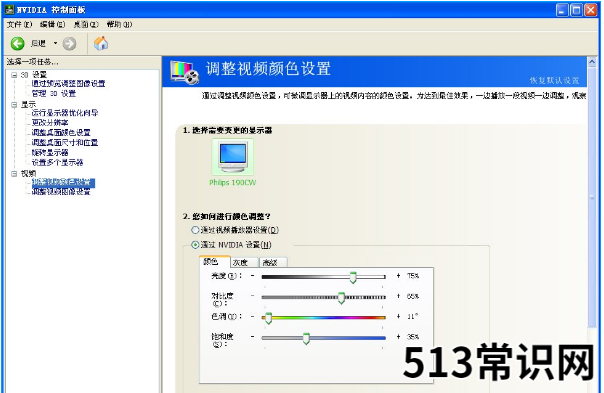The height and width of the screenshot is (393, 604).
Task: Select 设置多个显示器 in the tree
Action: pos(57,163)
